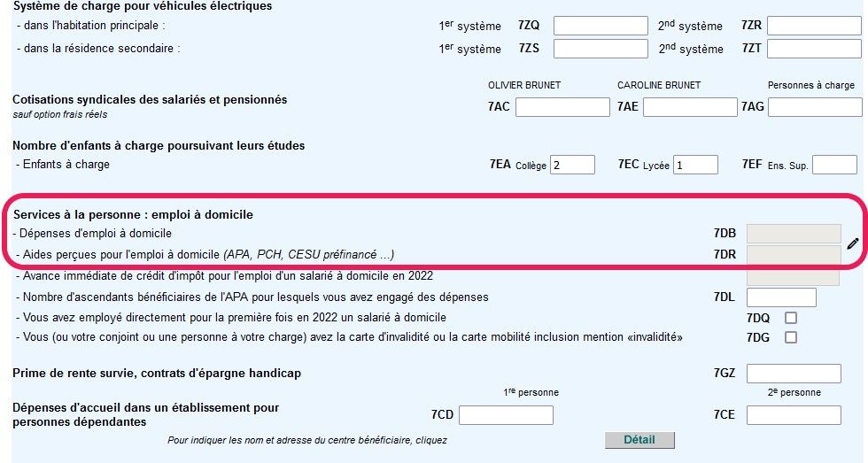Click the greyed 7DB home employment expenses field
Screen dimensions: 868x463
point(793,234)
